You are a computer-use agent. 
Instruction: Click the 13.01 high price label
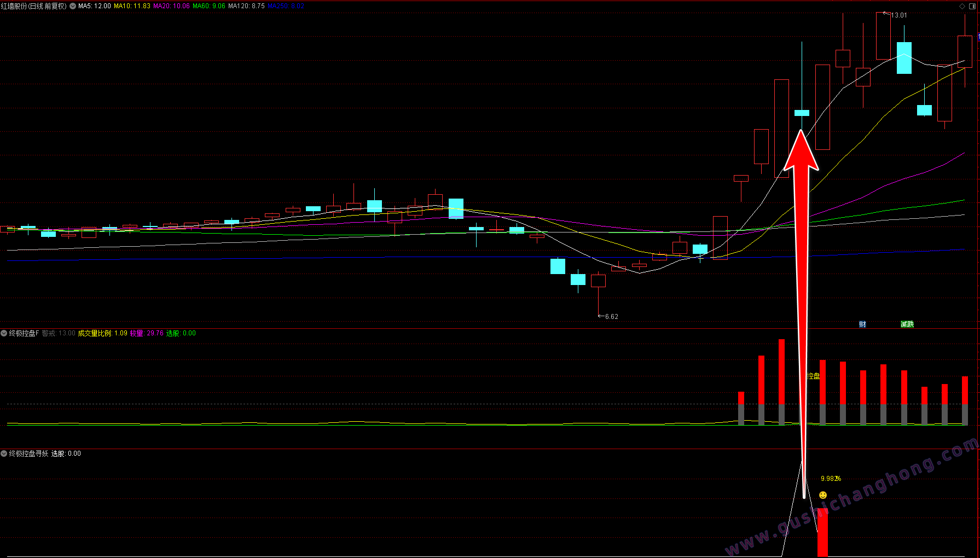tap(898, 15)
